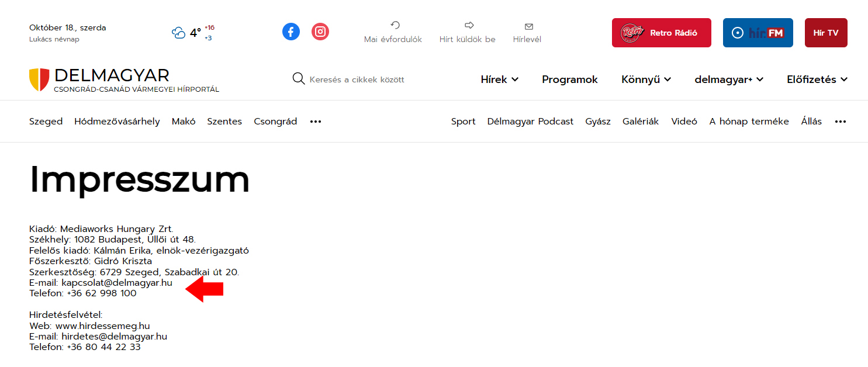Select Hódmezővásárhely in city navigation
Screen dimensions: 868x367
tap(117, 122)
